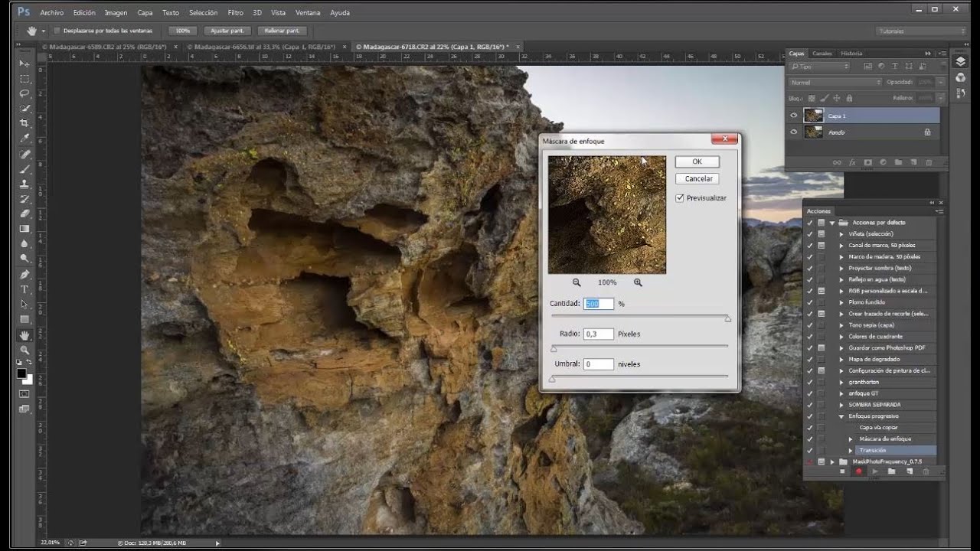Click the 100% zoom options button
This screenshot has height=551, width=980.
(182, 31)
